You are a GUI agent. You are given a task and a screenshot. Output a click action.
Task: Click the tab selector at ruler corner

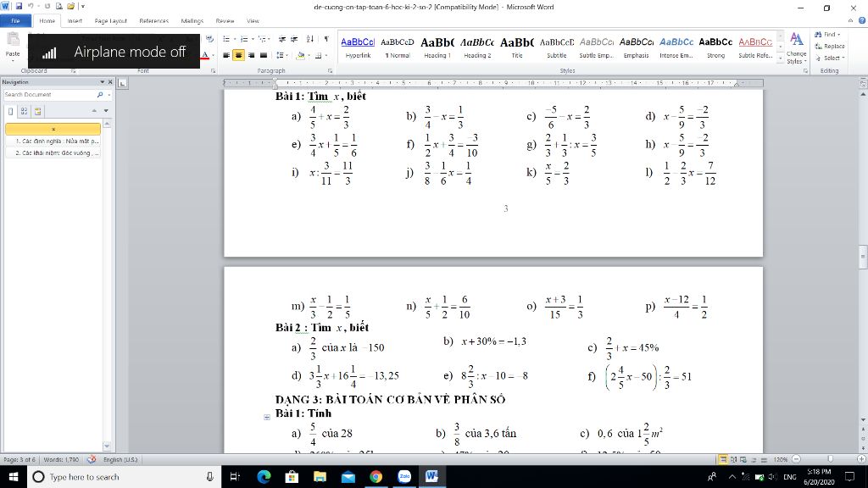[122, 83]
